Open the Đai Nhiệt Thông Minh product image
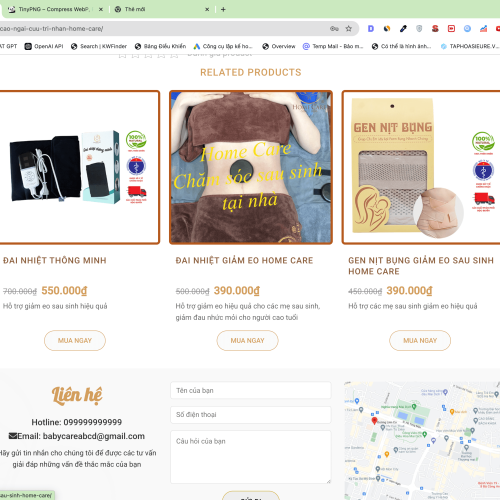This screenshot has width=500, height=500. pos(79,167)
